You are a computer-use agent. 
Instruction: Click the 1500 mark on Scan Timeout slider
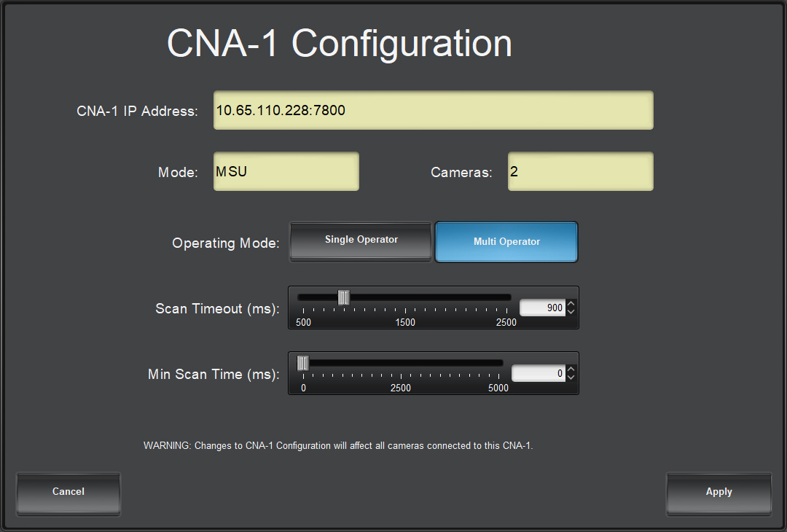(x=406, y=322)
